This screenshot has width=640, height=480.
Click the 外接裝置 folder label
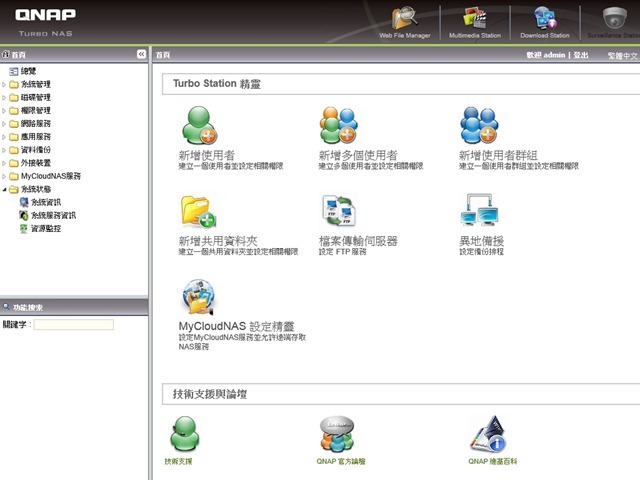click(x=36, y=163)
